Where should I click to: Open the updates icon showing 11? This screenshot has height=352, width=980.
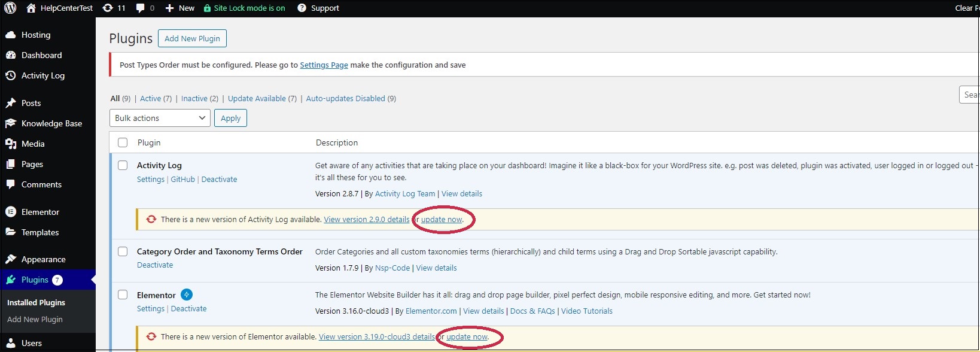pyautogui.click(x=108, y=8)
